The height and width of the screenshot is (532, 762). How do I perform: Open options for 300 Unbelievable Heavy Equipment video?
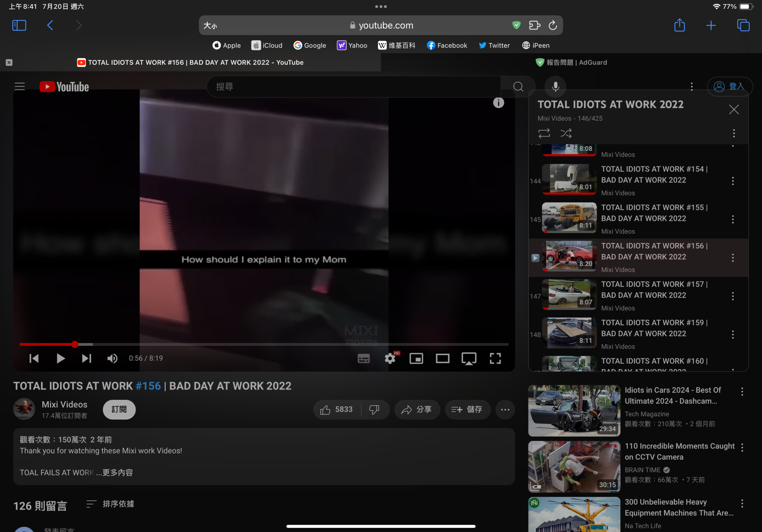click(742, 504)
